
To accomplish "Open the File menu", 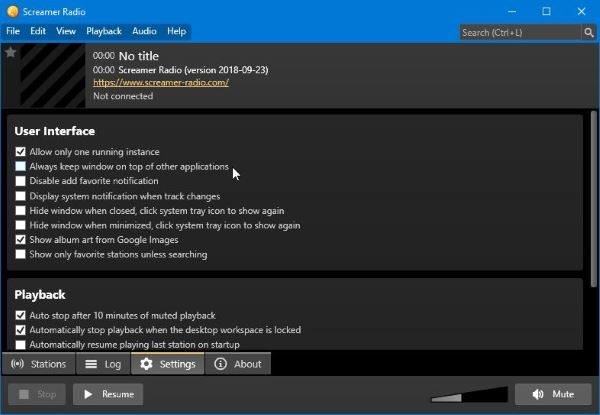I will (x=13, y=31).
